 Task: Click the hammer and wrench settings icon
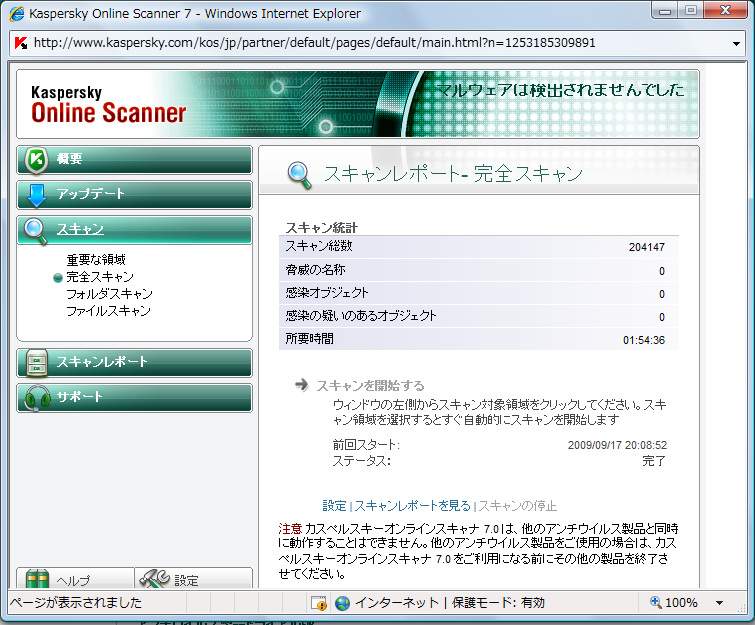tap(154, 578)
